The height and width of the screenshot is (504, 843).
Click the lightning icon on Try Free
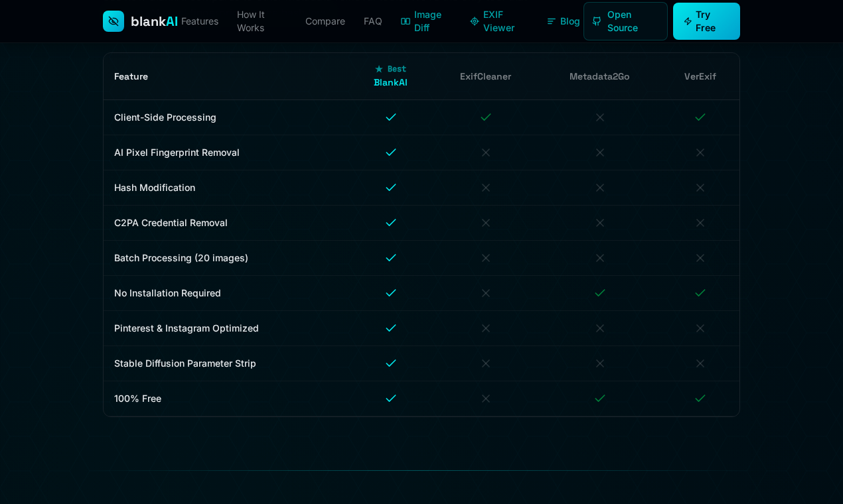(x=688, y=21)
